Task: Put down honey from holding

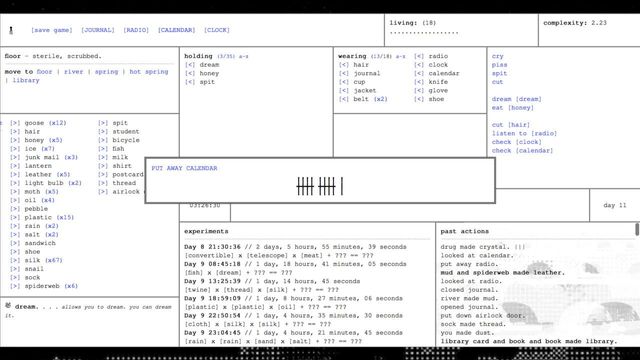Action: [x=189, y=73]
